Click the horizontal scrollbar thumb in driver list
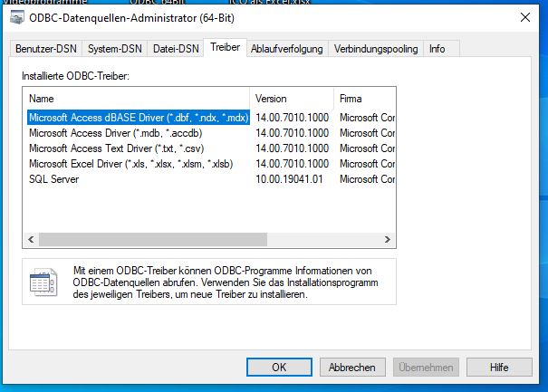Screen dimensions: 548x392 153,239
